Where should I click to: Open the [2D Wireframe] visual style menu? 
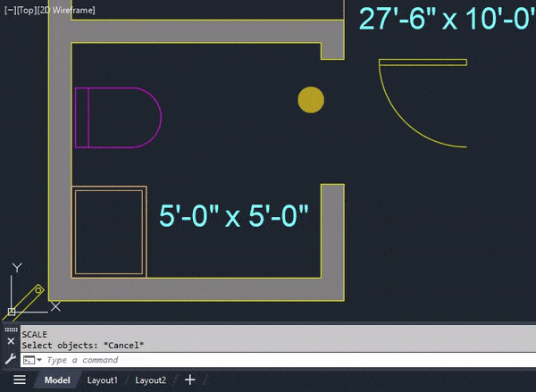(65, 10)
